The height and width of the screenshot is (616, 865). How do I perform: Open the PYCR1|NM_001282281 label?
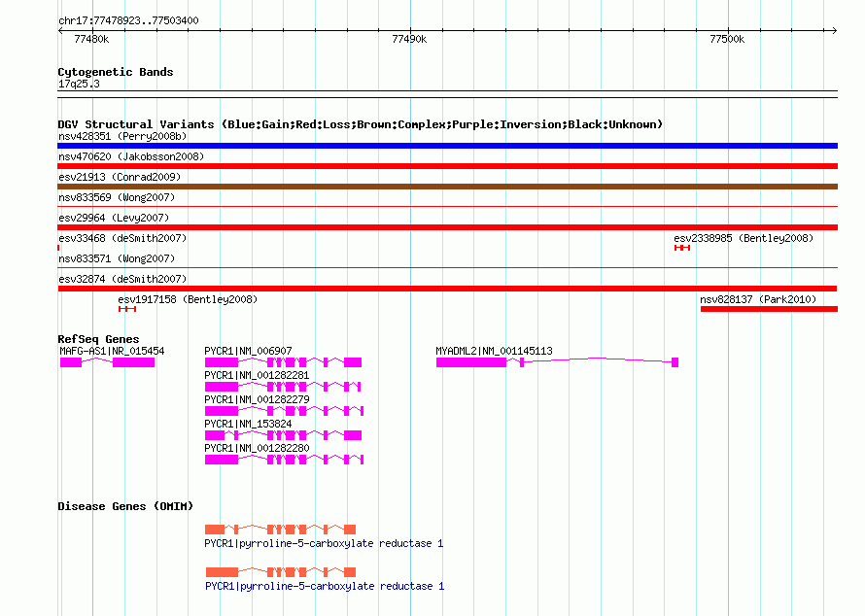[x=257, y=376]
